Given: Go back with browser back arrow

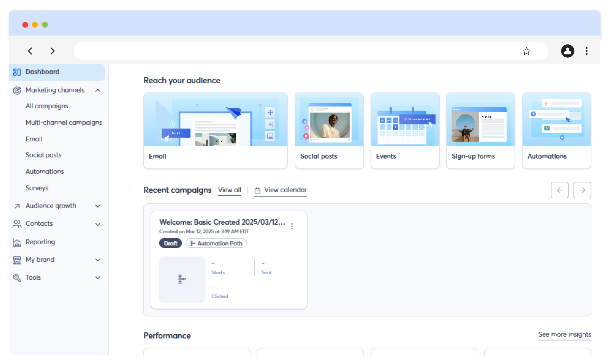Looking at the screenshot, I should pyautogui.click(x=30, y=51).
